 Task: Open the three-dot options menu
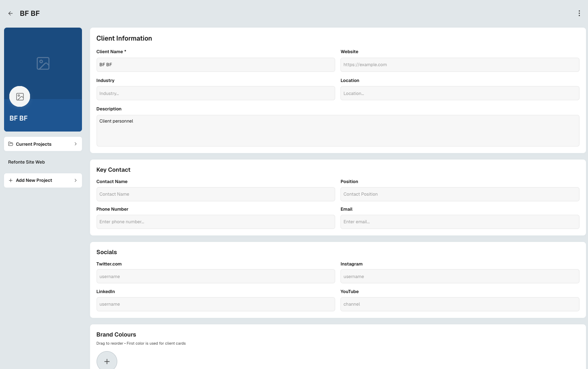[x=579, y=13]
